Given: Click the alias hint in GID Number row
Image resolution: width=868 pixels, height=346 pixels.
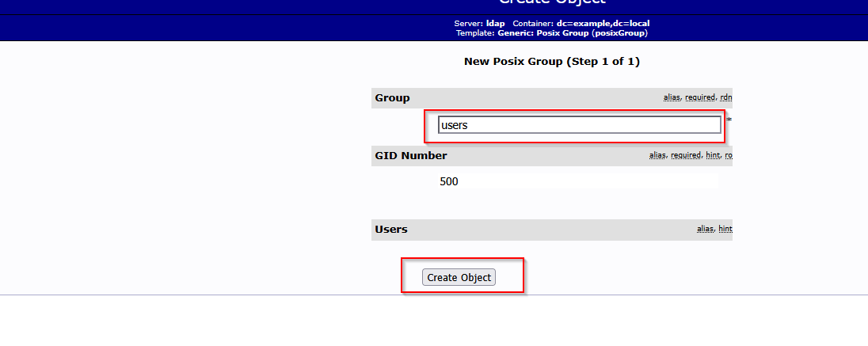Looking at the screenshot, I should (x=657, y=156).
